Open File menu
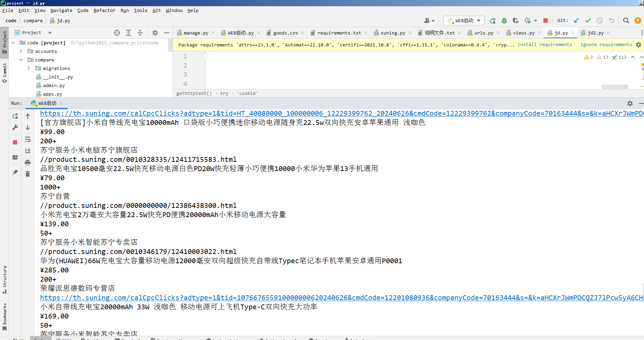 pos(8,10)
